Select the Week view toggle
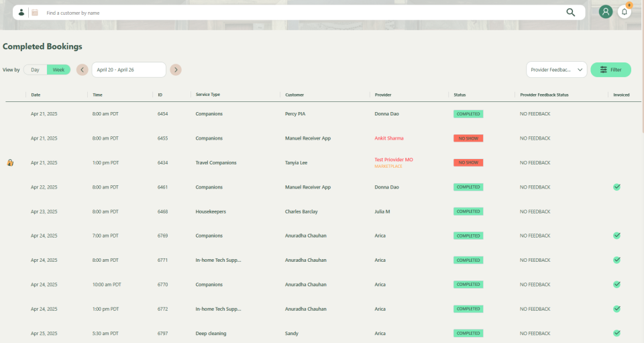The height and width of the screenshot is (343, 644). [x=58, y=70]
